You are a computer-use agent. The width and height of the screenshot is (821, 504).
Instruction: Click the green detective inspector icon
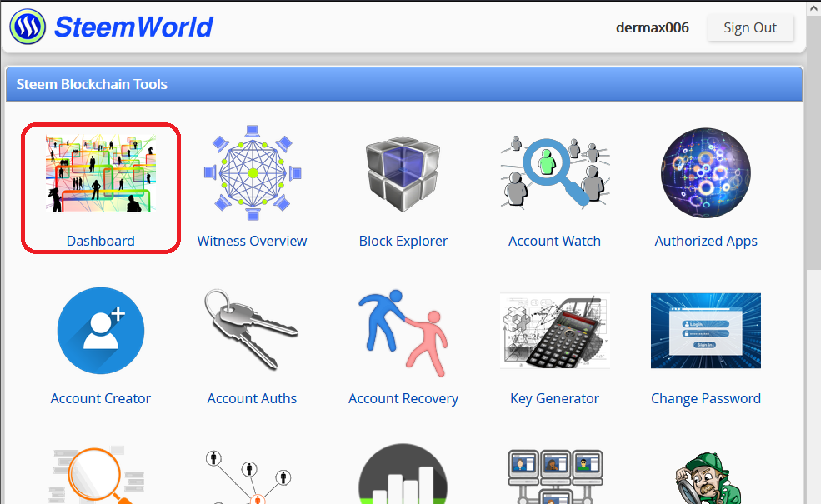708,478
